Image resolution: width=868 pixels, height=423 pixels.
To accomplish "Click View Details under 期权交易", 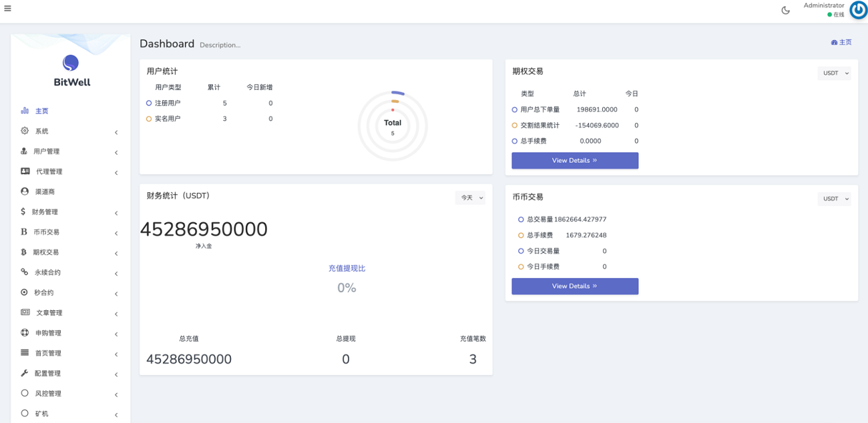I will point(574,161).
